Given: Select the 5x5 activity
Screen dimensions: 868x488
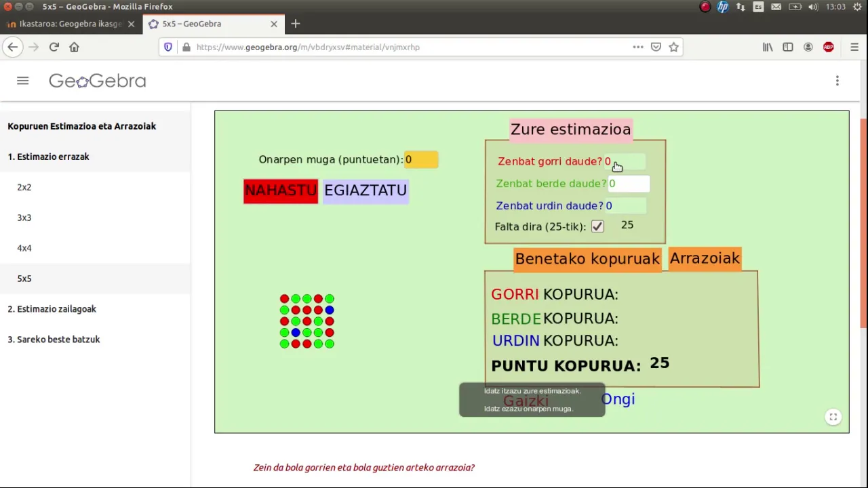Looking at the screenshot, I should click(x=95, y=279).
